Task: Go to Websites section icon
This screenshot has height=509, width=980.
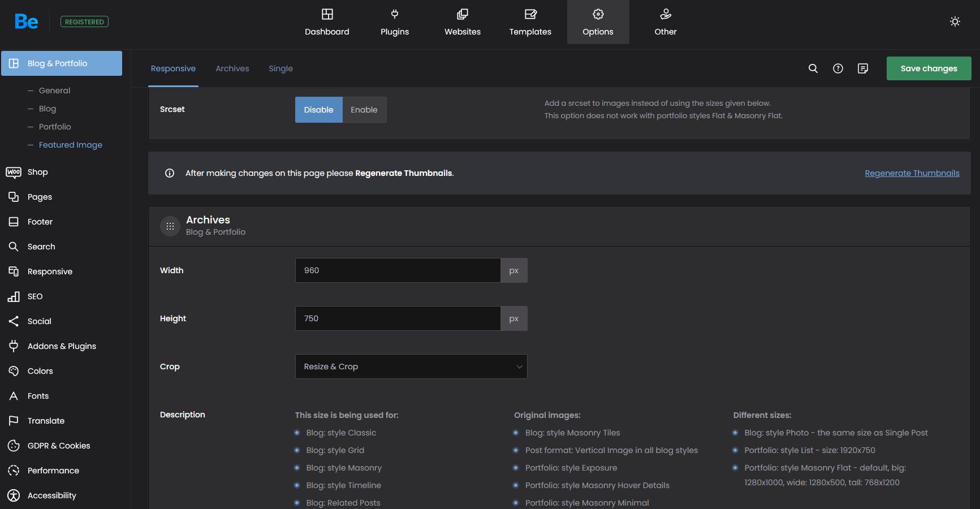Action: point(463,14)
